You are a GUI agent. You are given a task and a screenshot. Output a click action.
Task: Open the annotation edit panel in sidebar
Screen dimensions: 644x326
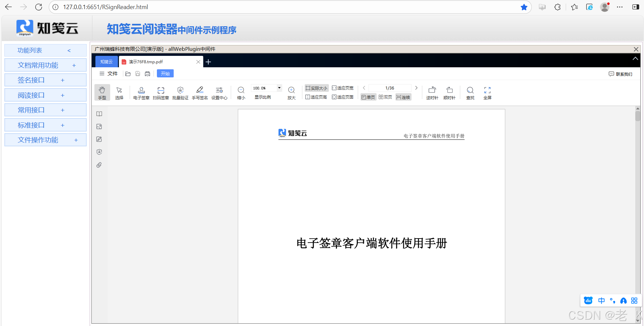99,139
